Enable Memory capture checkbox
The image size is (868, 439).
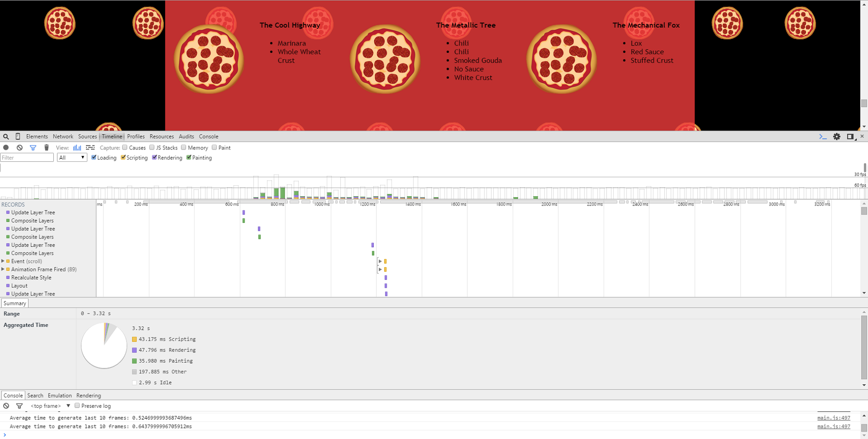click(x=183, y=148)
